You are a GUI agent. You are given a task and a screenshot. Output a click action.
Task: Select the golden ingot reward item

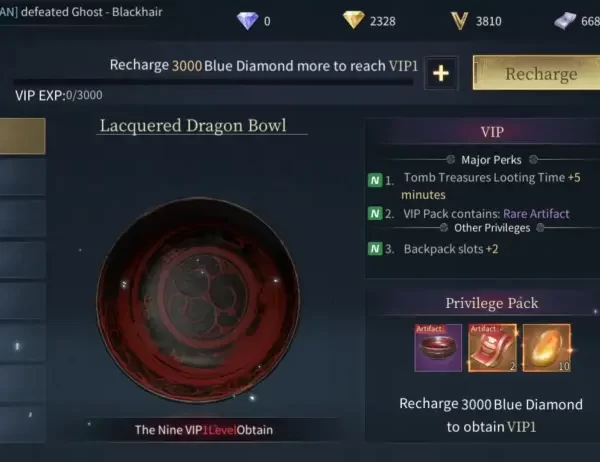tap(546, 348)
